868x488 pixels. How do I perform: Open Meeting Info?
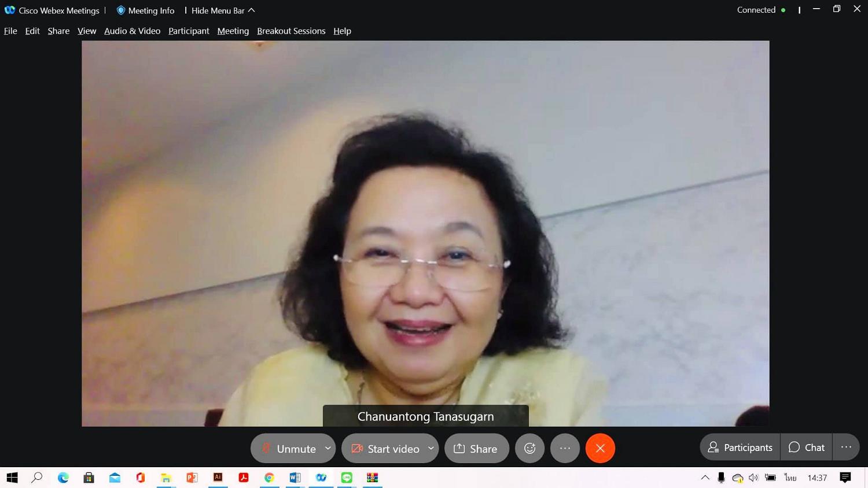click(x=145, y=10)
